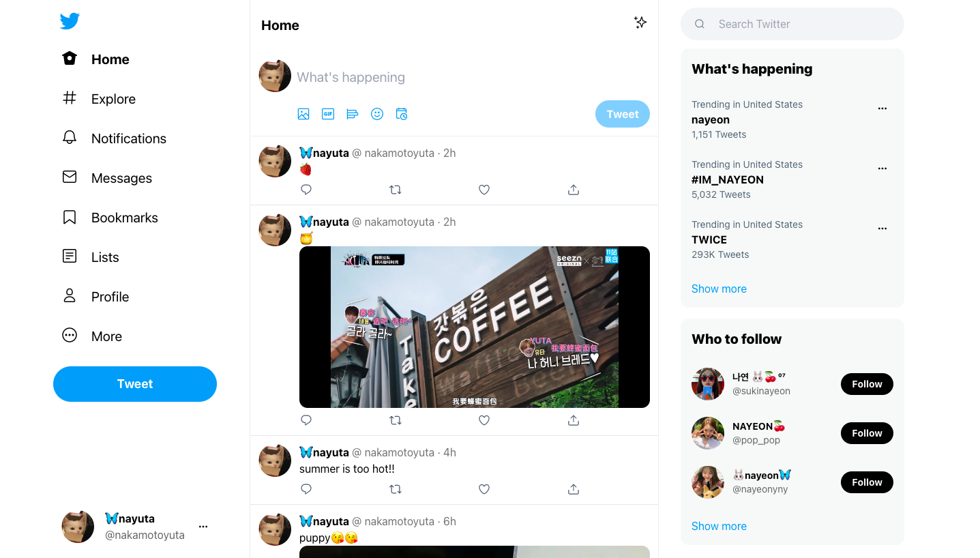Open the nayeon trending topic
The width and height of the screenshot is (980, 558).
(711, 120)
